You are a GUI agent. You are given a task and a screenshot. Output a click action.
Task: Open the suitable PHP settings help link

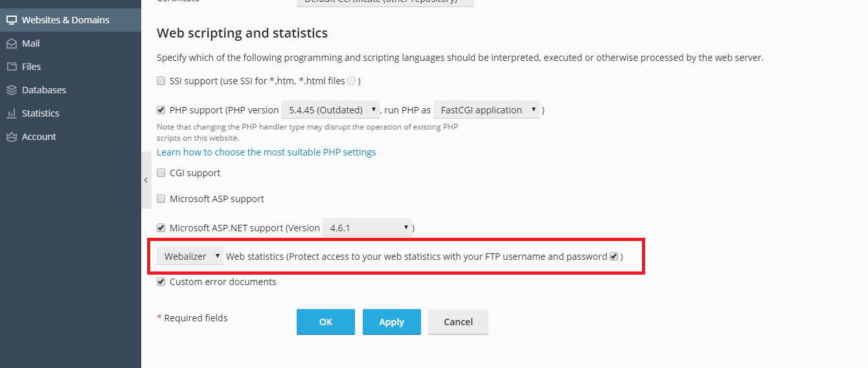[266, 152]
